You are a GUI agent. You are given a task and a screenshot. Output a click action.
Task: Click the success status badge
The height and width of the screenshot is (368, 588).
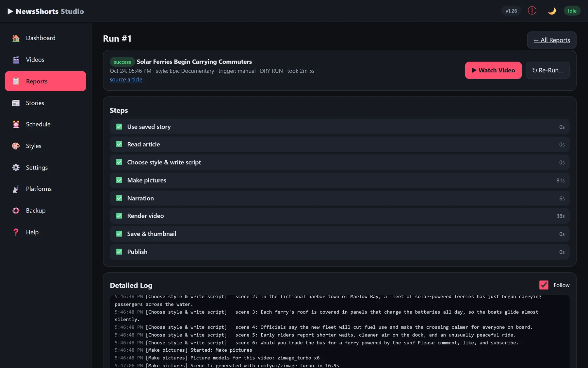click(x=122, y=62)
